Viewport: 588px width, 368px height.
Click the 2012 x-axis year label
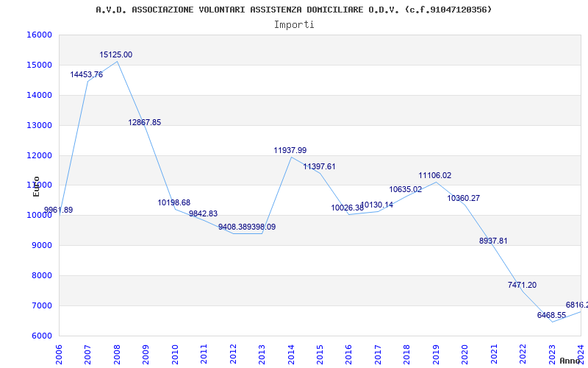pyautogui.click(x=233, y=354)
